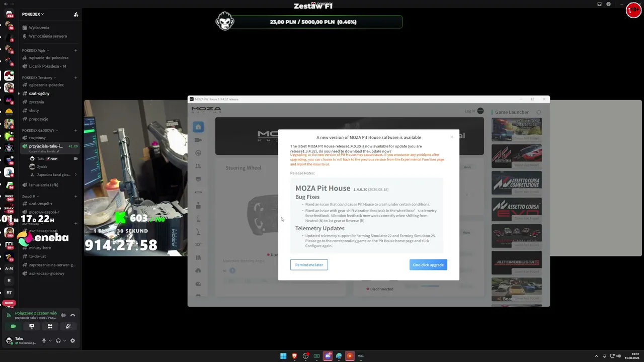Open the steering wheel settings icon in MOZA sidebar
This screenshot has height=362, width=644.
[x=198, y=153]
